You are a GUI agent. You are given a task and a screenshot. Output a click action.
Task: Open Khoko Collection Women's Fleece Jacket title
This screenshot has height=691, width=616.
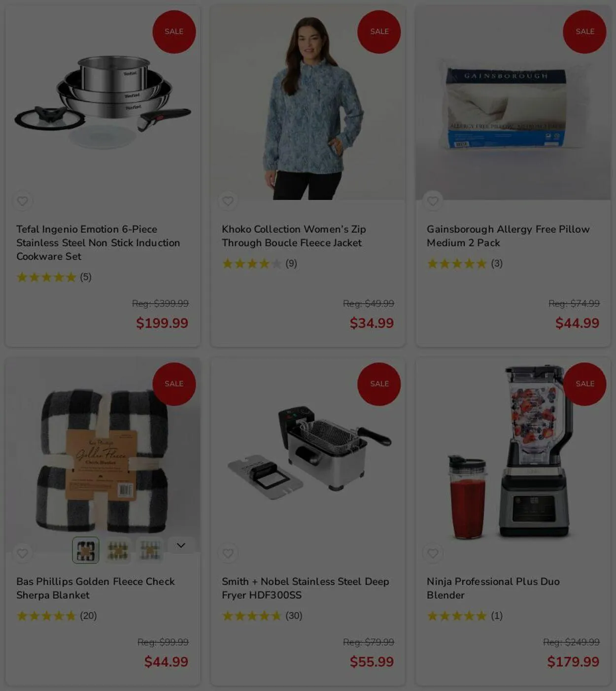(294, 236)
